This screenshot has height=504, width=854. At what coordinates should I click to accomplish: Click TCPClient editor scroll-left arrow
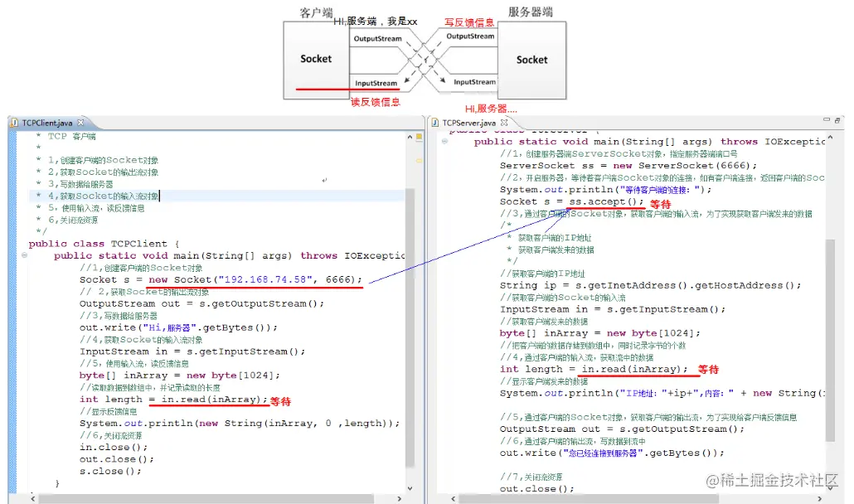tap(33, 498)
